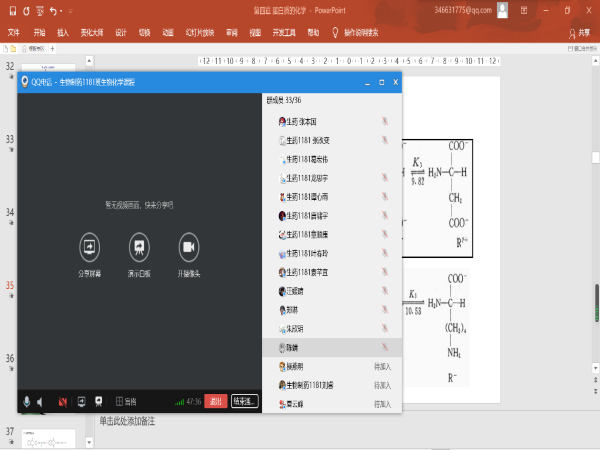Open the ribbon display options button
This screenshot has width=600, height=450.
[528, 11]
